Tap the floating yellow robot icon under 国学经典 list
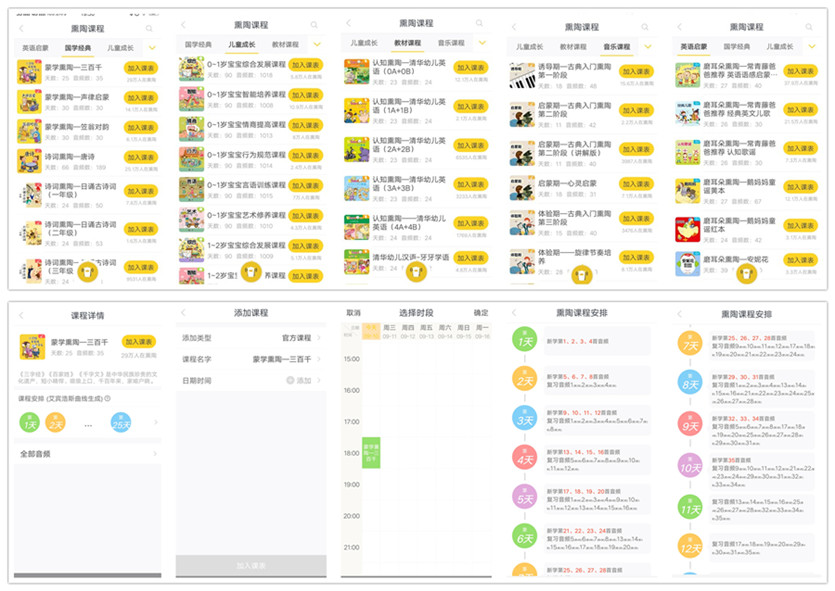835x591 pixels. point(89,272)
